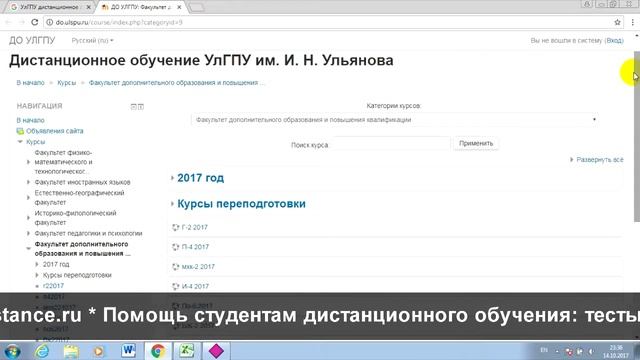Click the Объявления сайта forum icon

(x=20, y=131)
